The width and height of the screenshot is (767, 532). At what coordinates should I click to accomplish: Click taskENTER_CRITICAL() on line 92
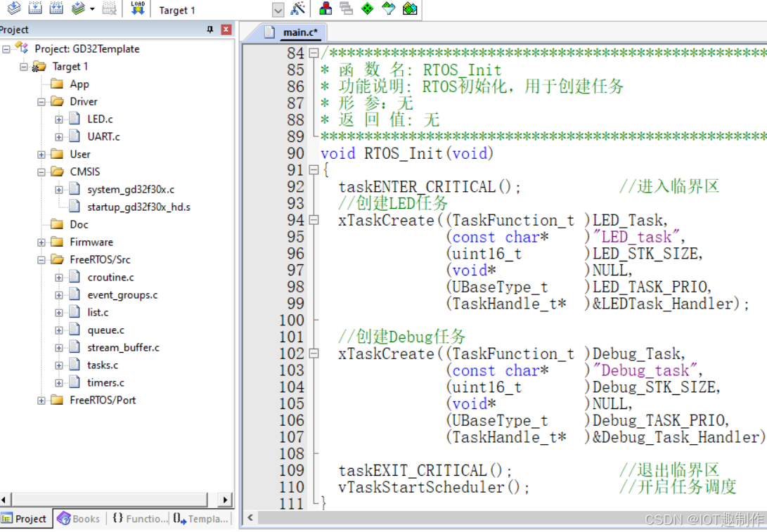430,187
